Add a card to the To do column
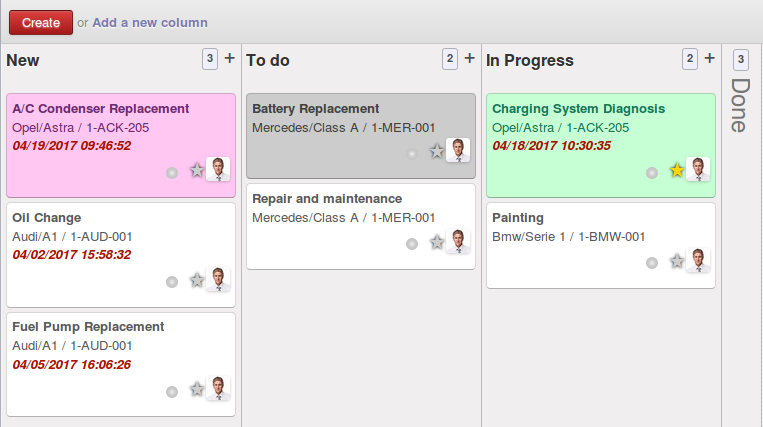Screen dimensions: 763x427 pyautogui.click(x=470, y=59)
